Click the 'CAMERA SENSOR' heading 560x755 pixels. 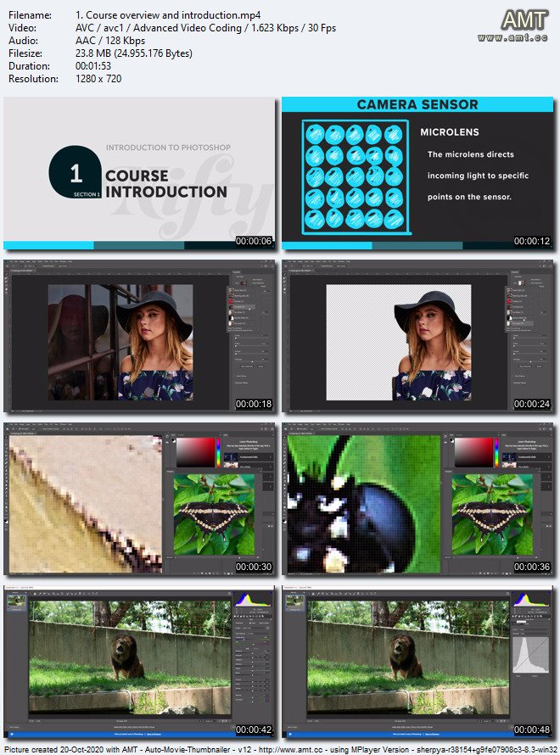(417, 104)
